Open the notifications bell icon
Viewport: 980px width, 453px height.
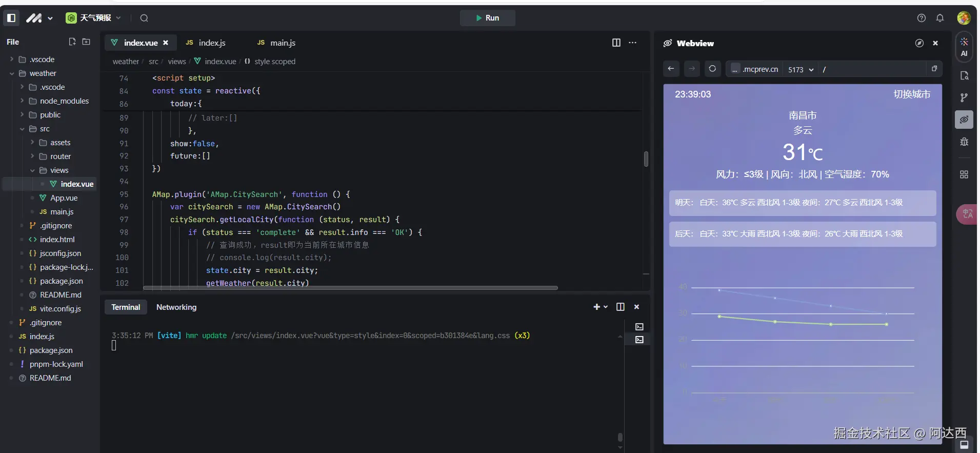[x=940, y=18]
